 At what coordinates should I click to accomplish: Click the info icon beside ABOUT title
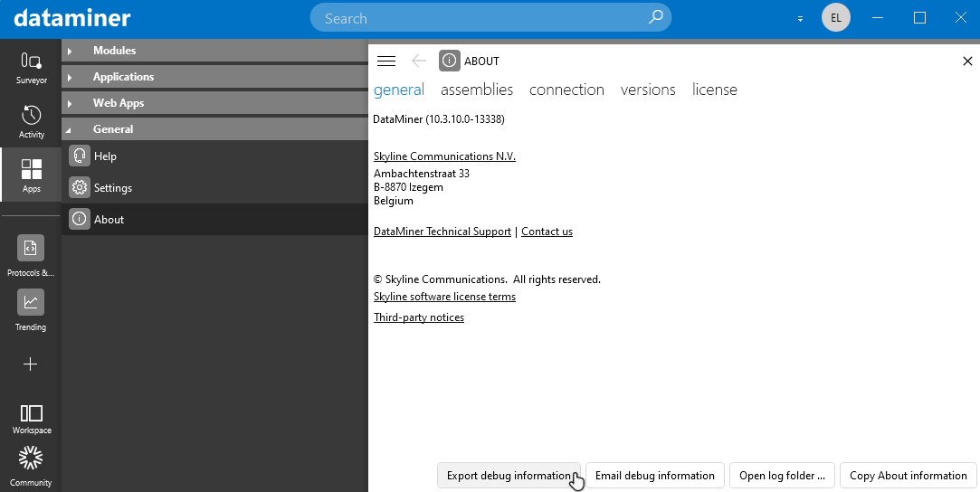coord(450,61)
